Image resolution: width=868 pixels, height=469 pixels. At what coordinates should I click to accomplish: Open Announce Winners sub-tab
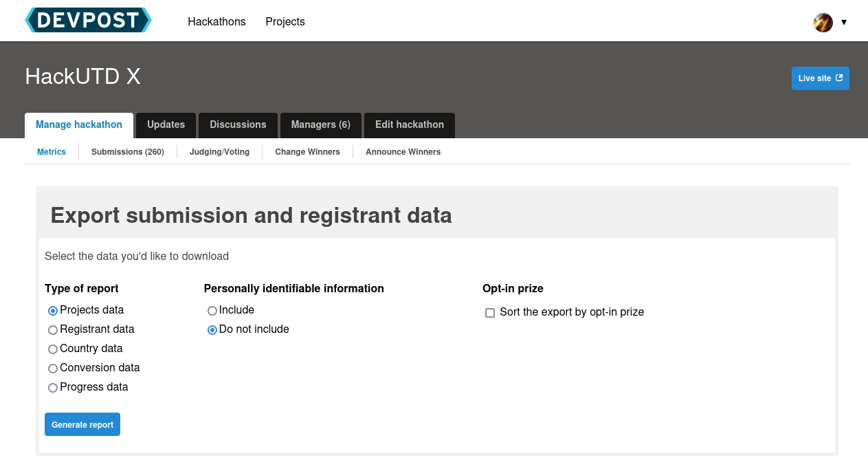[x=403, y=152]
